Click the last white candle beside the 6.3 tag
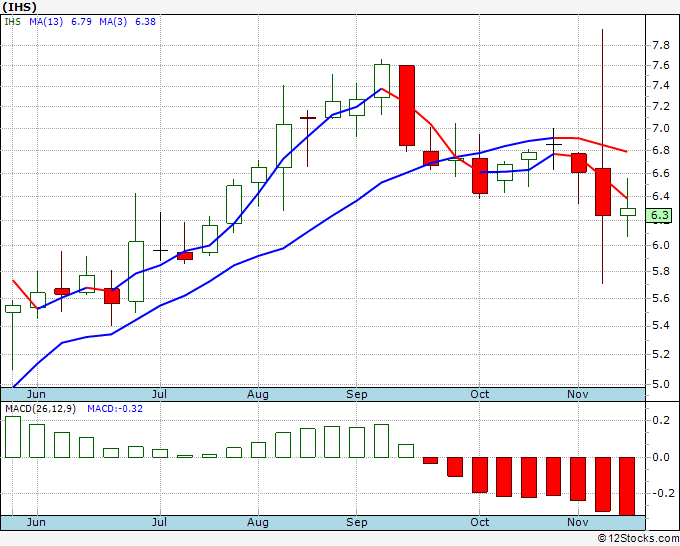The height and width of the screenshot is (546, 680). click(x=628, y=212)
